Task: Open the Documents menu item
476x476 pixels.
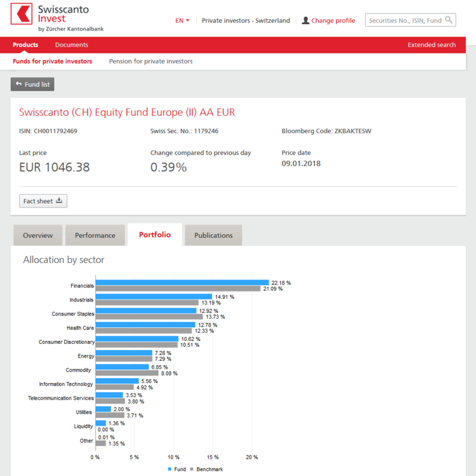Action: [72, 45]
